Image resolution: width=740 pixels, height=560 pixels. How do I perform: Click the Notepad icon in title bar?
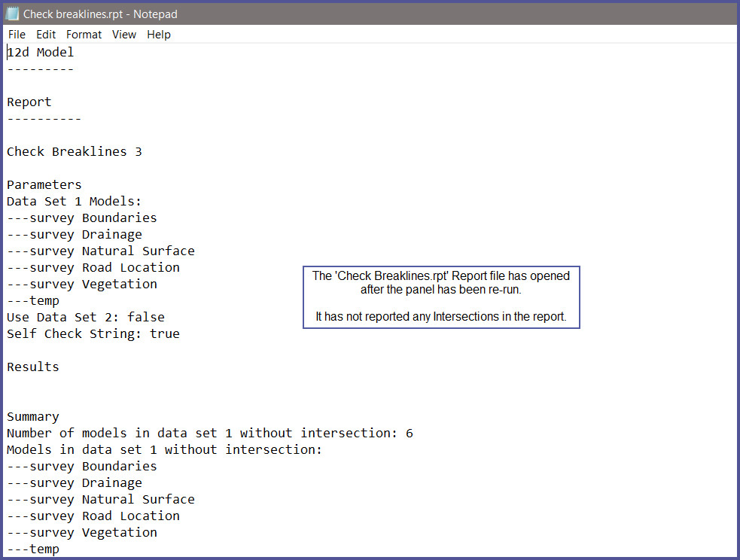point(11,14)
